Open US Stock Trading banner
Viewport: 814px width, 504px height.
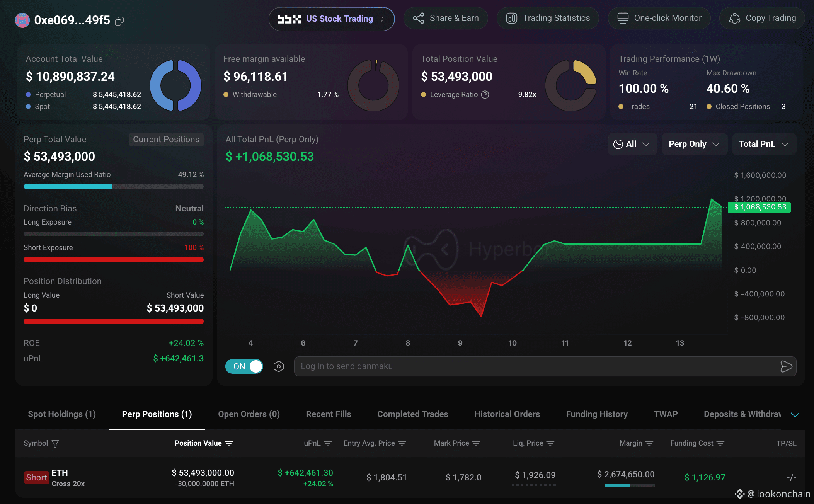tap(332, 19)
